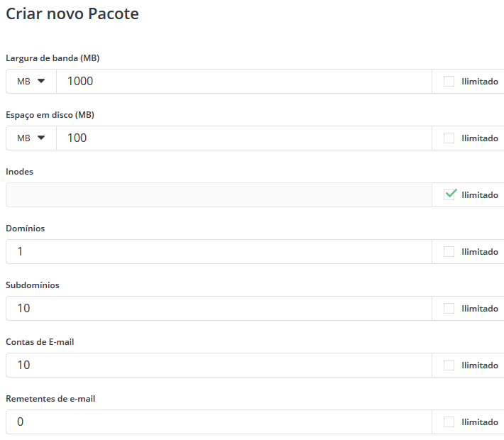Open the bandwidth MB unit dropdown
Viewport: 504px width, 440px height.
point(31,82)
